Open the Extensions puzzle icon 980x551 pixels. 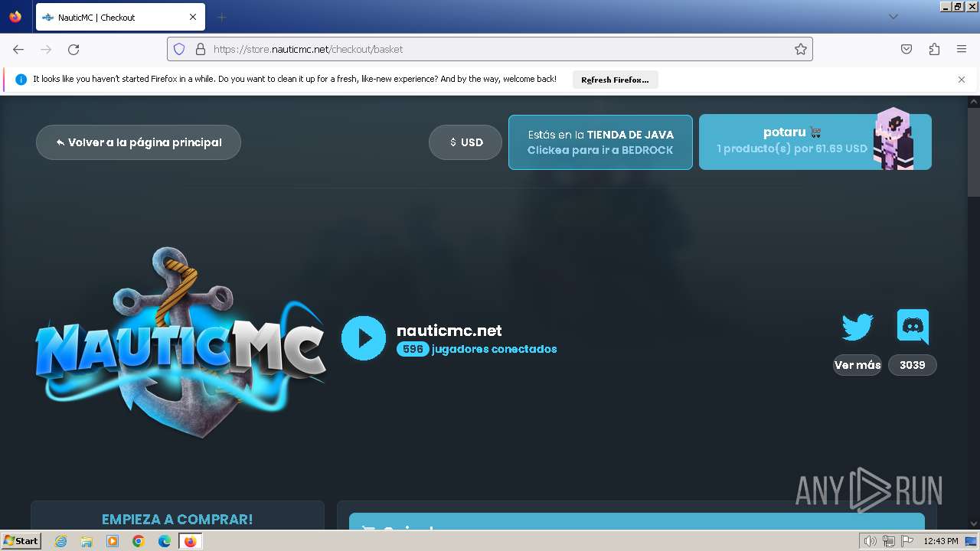click(x=934, y=49)
